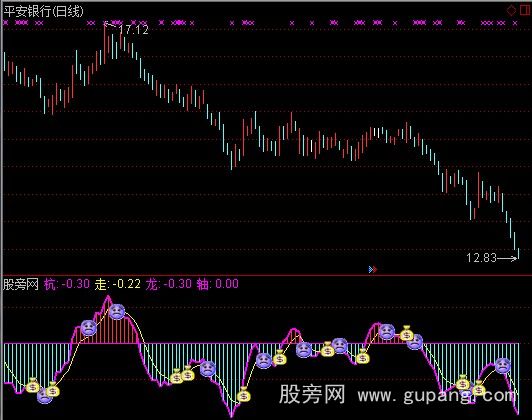Select sad face right of the above-axis money bag

point(415,341)
